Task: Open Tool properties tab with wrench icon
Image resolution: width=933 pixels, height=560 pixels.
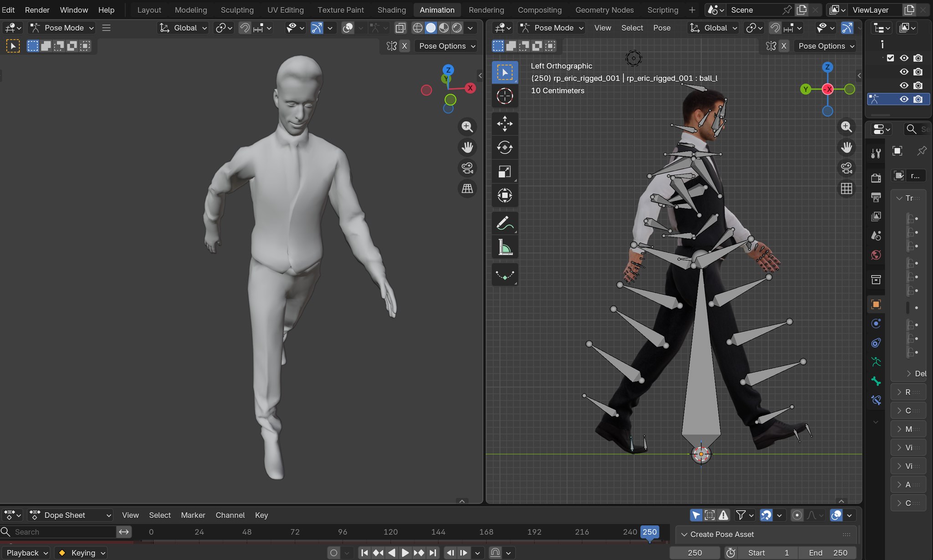Action: pos(876,153)
